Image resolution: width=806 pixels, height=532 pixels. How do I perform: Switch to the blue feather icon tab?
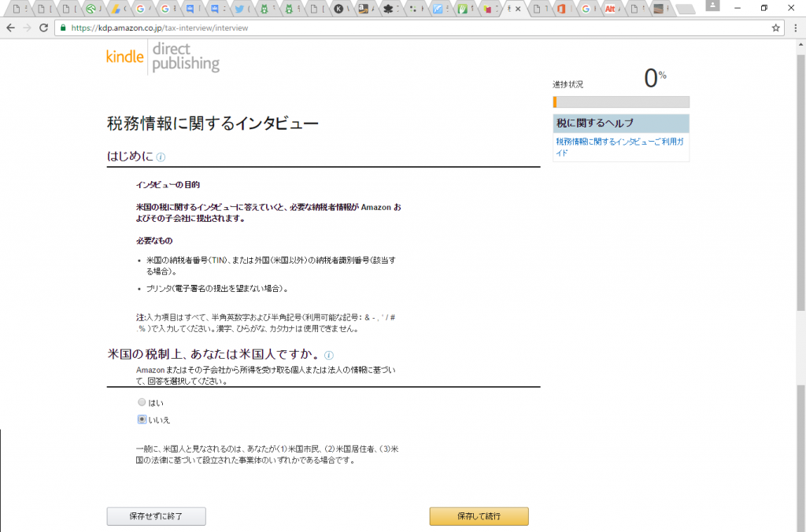pos(438,9)
